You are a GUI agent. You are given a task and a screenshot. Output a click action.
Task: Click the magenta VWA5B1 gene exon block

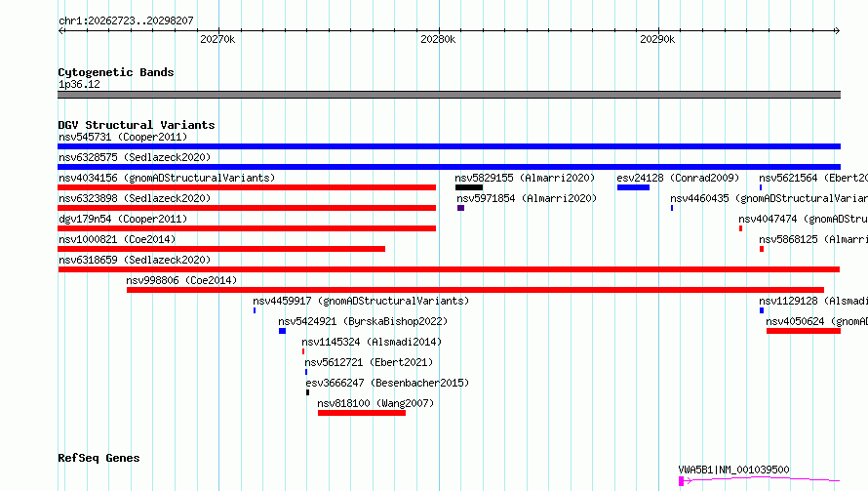[682, 481]
